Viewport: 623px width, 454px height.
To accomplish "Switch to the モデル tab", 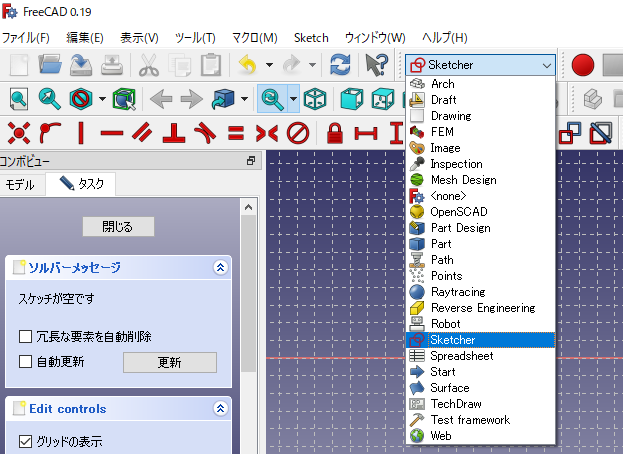I will click(x=19, y=185).
